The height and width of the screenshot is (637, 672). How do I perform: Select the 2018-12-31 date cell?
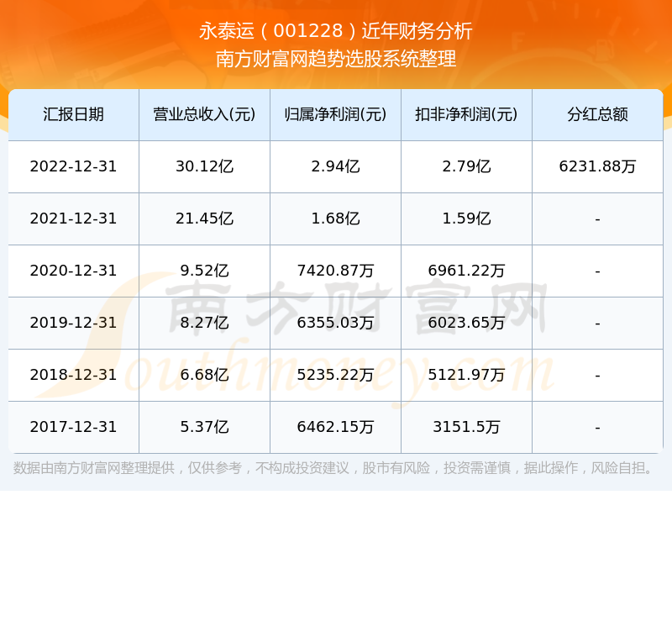click(x=73, y=375)
